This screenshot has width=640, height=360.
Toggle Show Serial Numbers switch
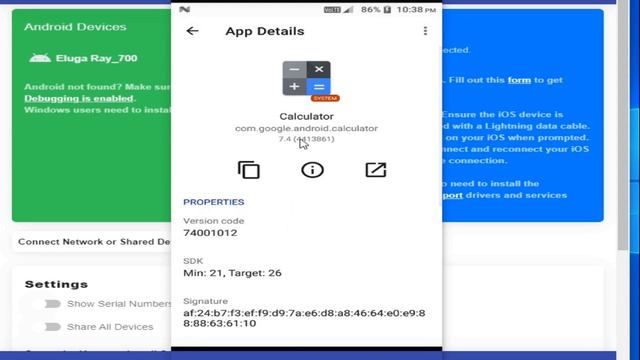52,304
